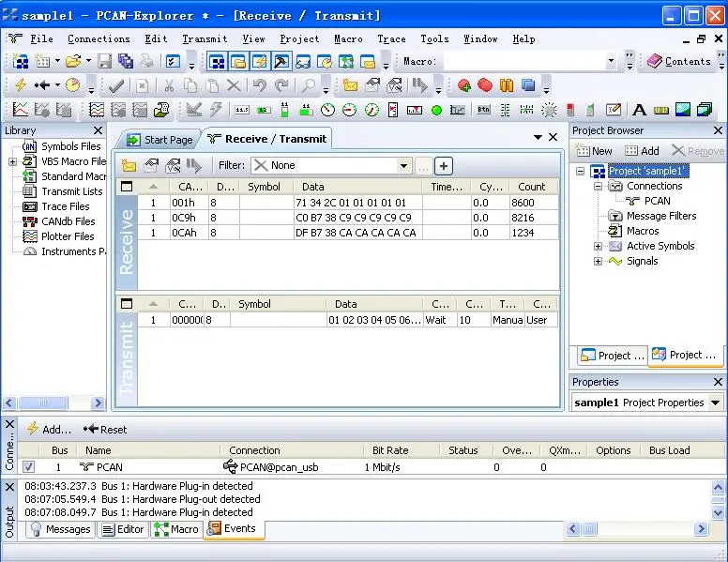The width and height of the screenshot is (728, 562).
Task: Click New in Project Browser
Action: tap(594, 151)
